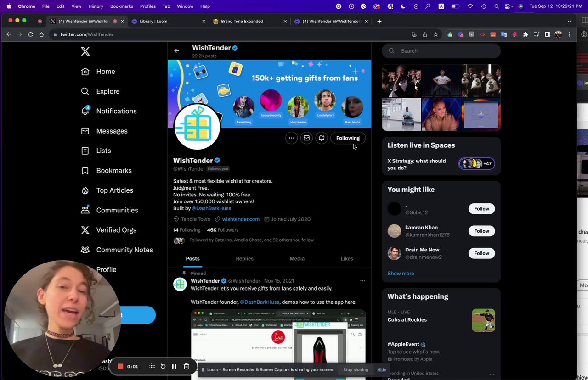Open the X logo home link
The image size is (588, 380).
tap(85, 51)
